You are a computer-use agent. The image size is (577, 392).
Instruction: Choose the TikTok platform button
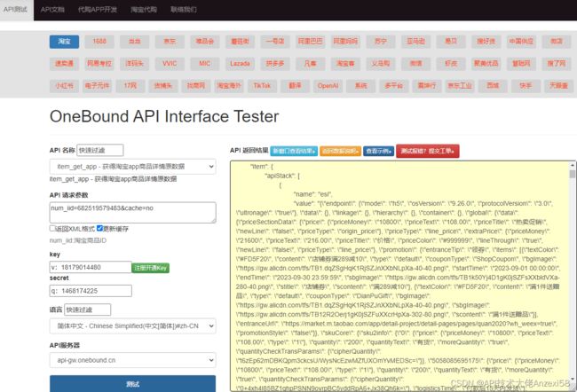pyautogui.click(x=262, y=86)
